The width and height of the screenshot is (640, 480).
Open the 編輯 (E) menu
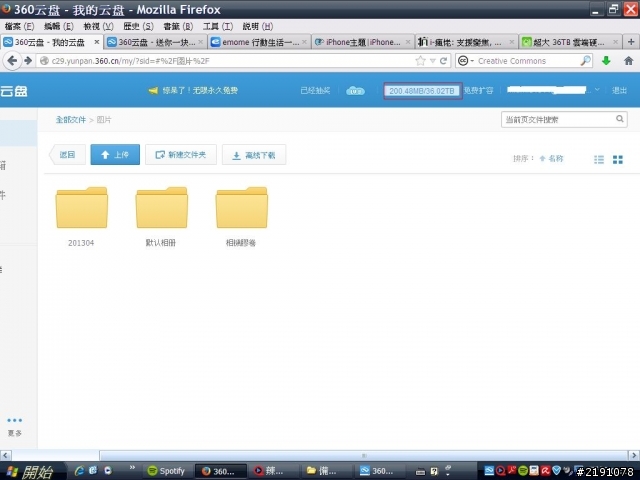click(x=59, y=27)
